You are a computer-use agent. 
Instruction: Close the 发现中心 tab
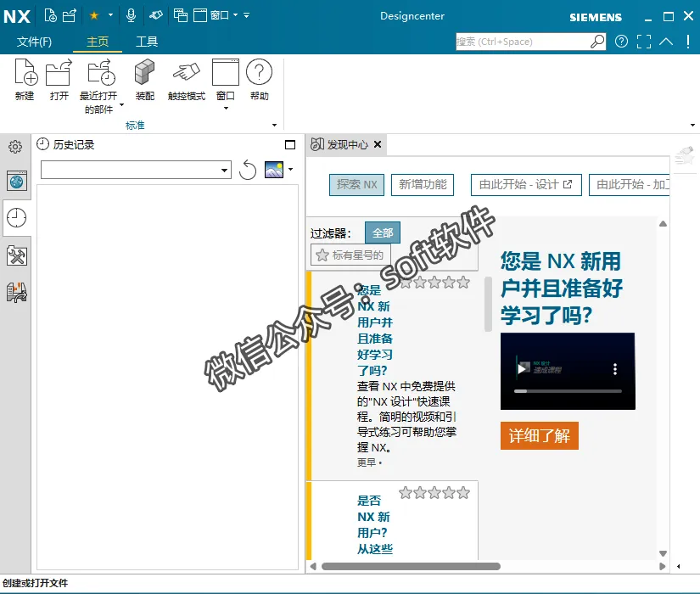coord(378,144)
